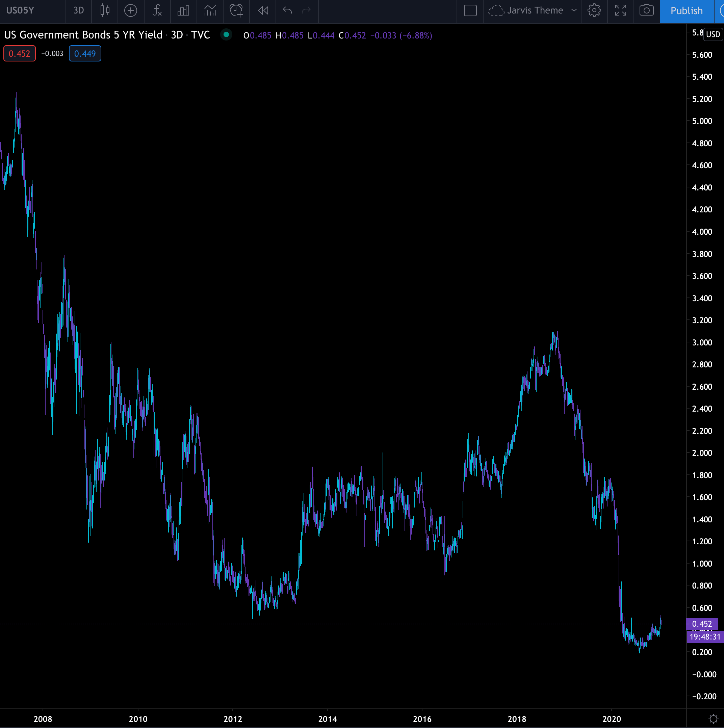Toggle fullscreen mode icon
Image resolution: width=724 pixels, height=728 pixels.
point(620,10)
